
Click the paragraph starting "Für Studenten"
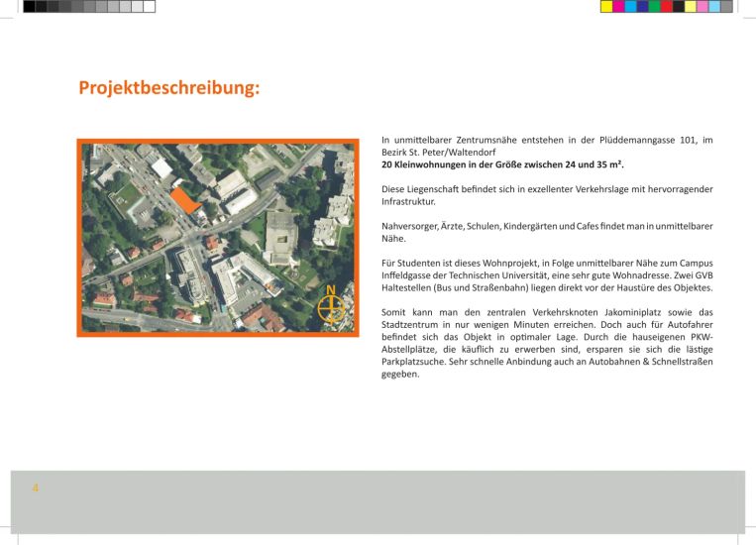click(547, 276)
